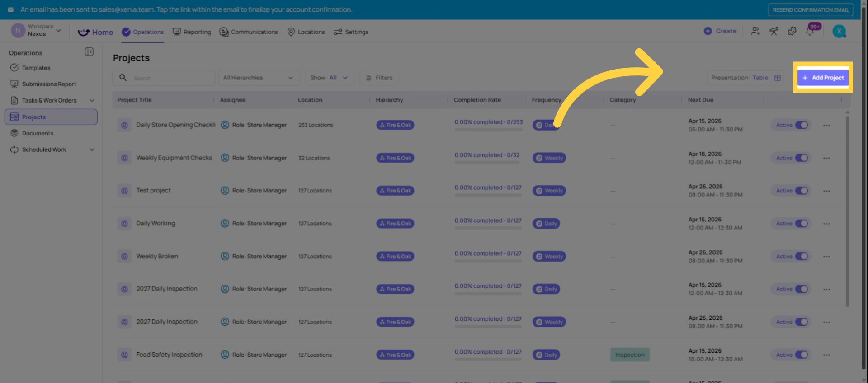Click the search magnifier icon
The width and height of the screenshot is (868, 383).
(x=123, y=78)
